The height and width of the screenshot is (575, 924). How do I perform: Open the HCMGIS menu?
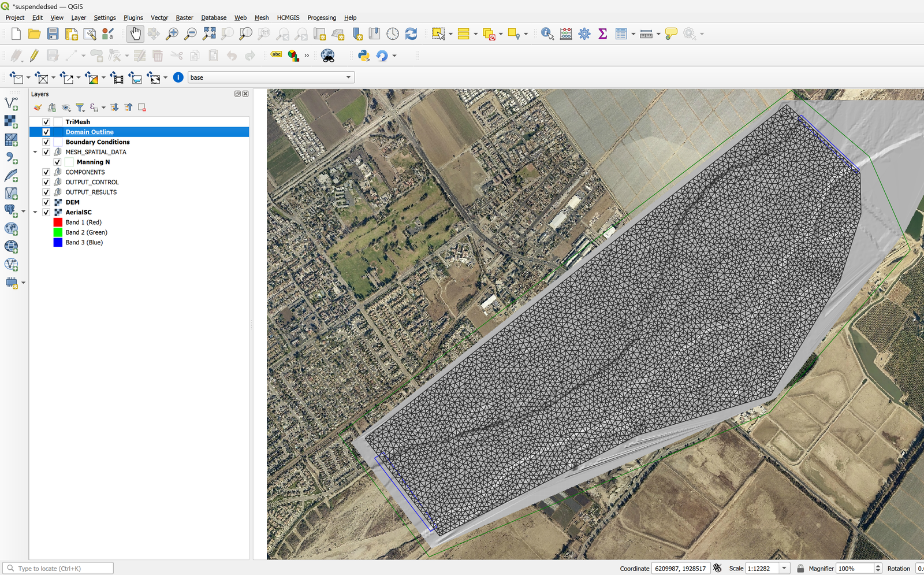point(288,18)
